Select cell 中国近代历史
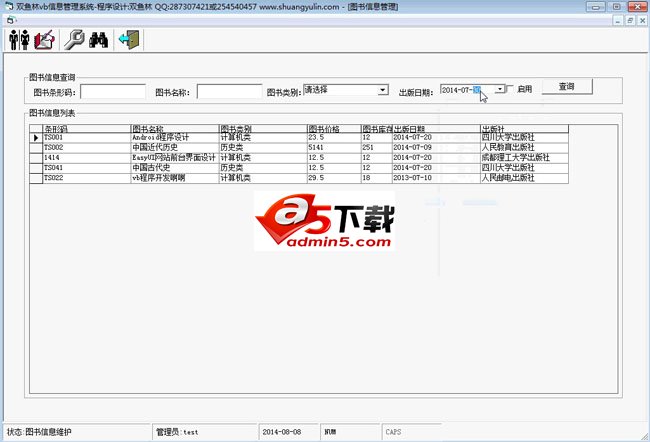 pyautogui.click(x=175, y=148)
